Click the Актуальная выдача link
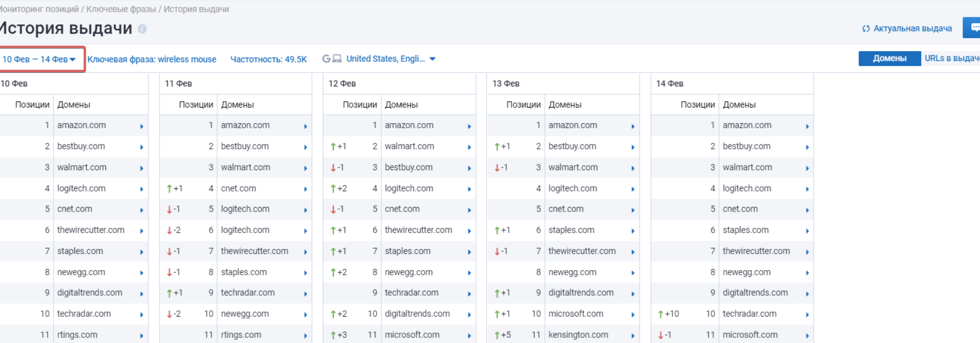980x343 pixels. [912, 28]
